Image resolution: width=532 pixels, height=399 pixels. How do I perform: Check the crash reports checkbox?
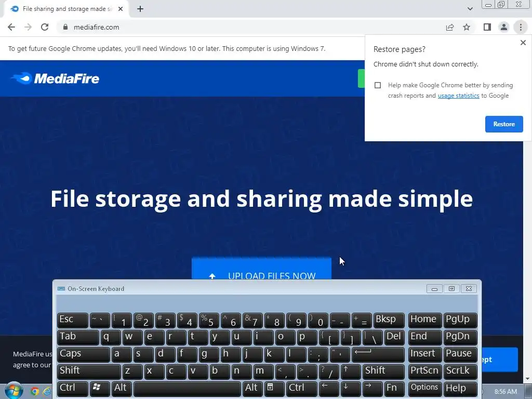click(378, 85)
